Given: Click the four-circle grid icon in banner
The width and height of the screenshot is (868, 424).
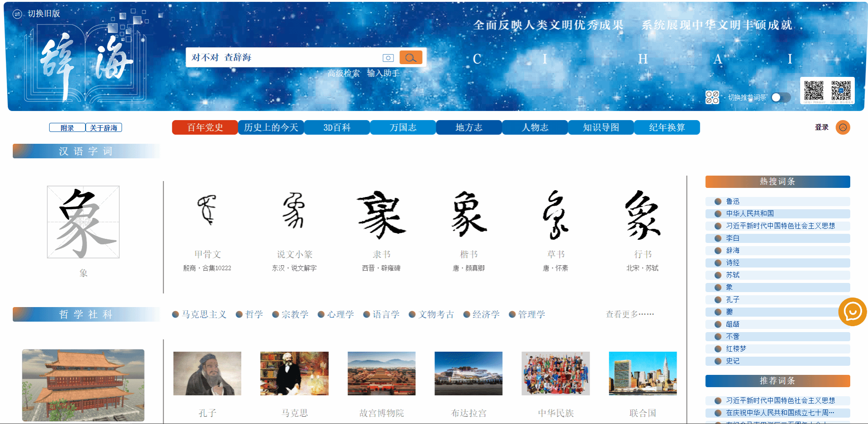Looking at the screenshot, I should tap(712, 97).
